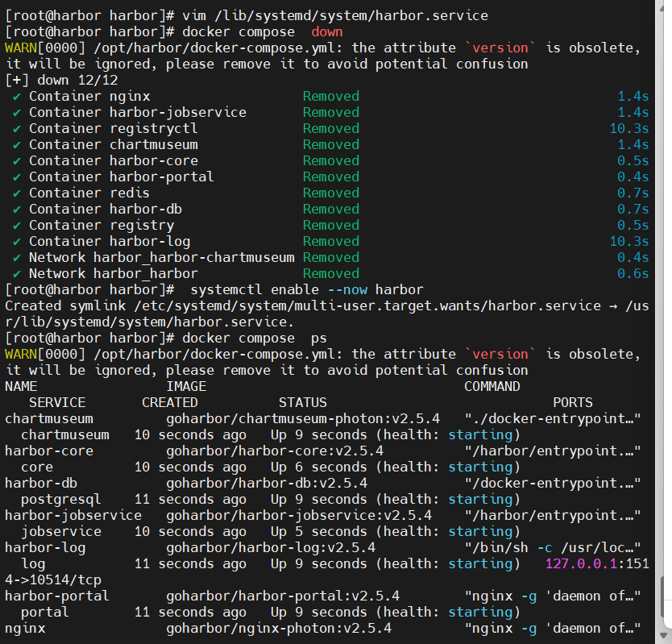Click 'goharbor/harbor-jobservice:v2.5.4' image name
672x644 pixels.
tap(299, 515)
